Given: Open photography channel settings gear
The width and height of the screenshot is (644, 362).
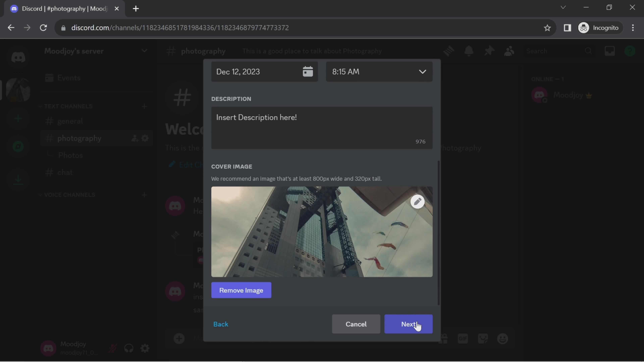Looking at the screenshot, I should (145, 138).
